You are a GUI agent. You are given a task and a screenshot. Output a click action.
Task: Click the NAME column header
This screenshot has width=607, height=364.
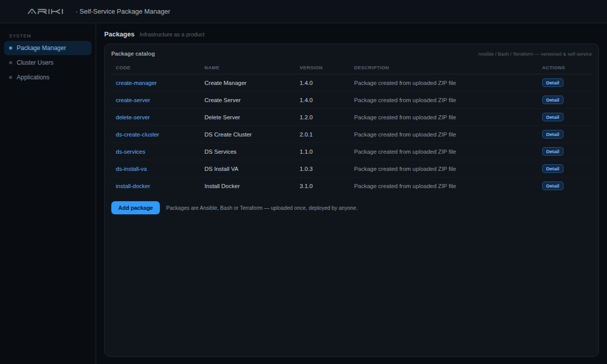tap(212, 68)
